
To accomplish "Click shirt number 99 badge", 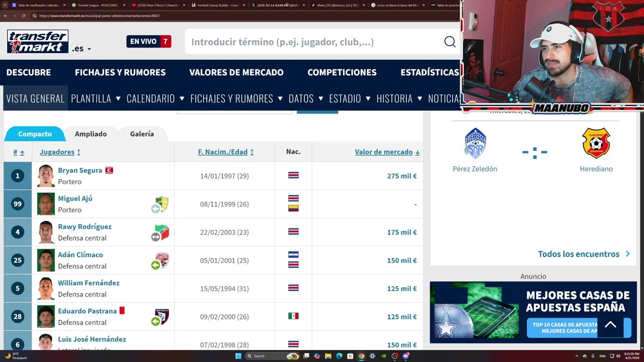I will pyautogui.click(x=18, y=204).
